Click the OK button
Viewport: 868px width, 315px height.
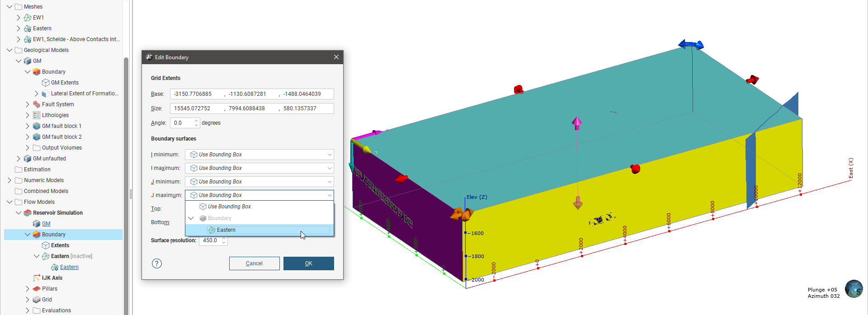(308, 263)
